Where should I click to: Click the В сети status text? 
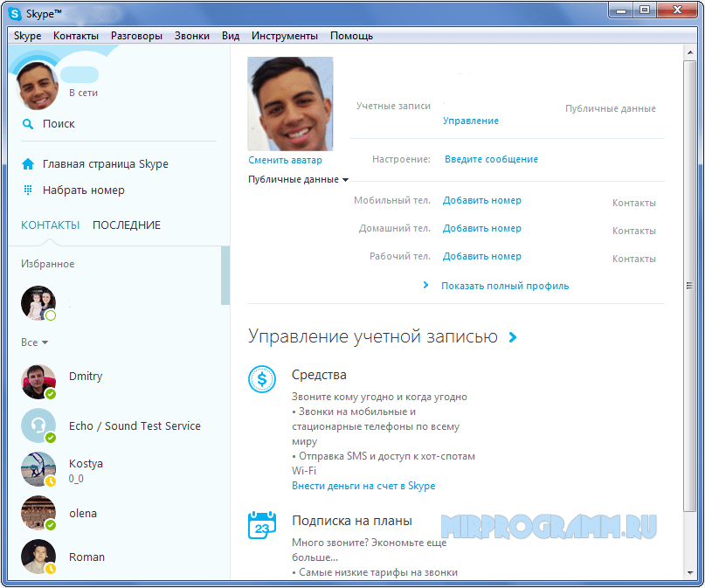83,93
